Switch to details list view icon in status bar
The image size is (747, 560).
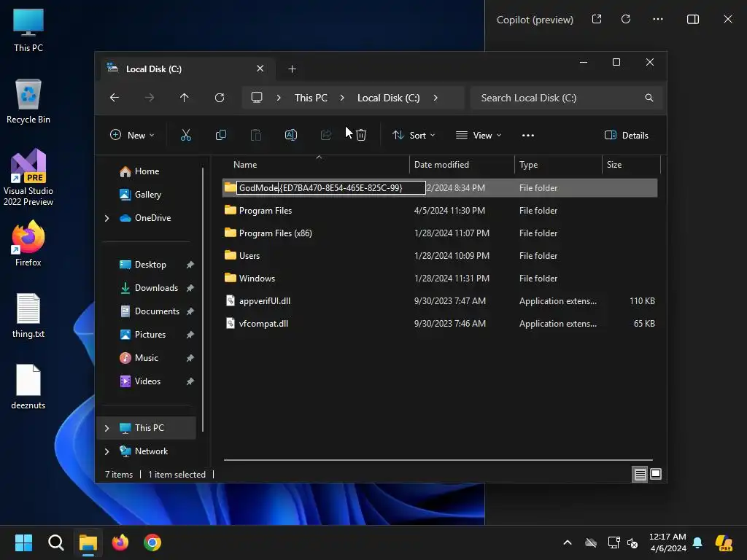pyautogui.click(x=640, y=474)
